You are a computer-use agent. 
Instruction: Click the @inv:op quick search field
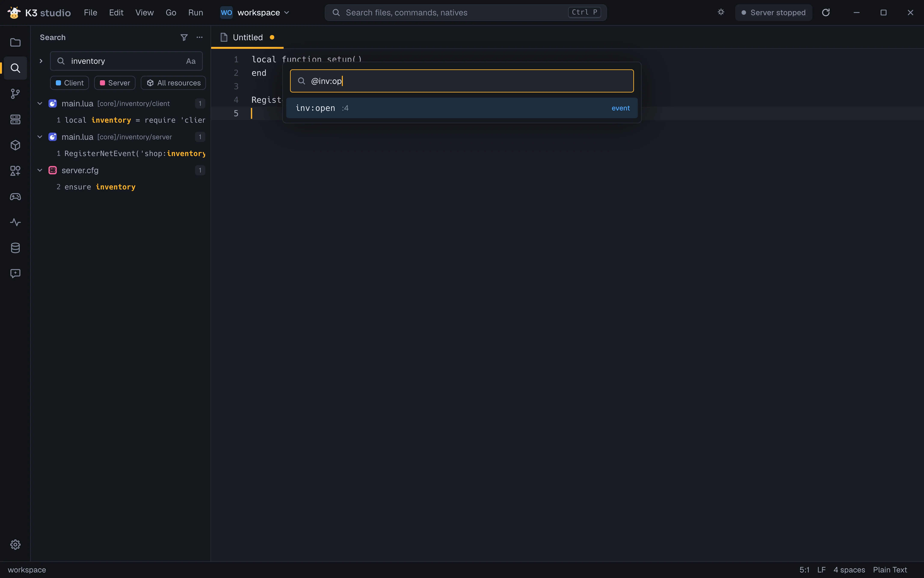click(x=462, y=81)
